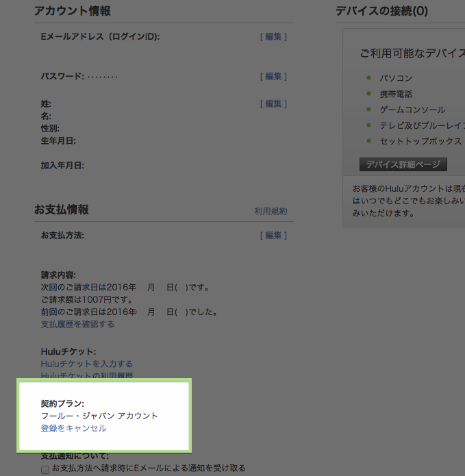Click フールー・ジャパン アカウント plan name

(99, 416)
